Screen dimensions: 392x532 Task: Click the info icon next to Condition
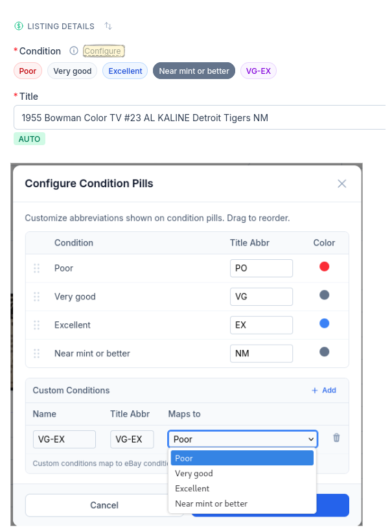[73, 51]
